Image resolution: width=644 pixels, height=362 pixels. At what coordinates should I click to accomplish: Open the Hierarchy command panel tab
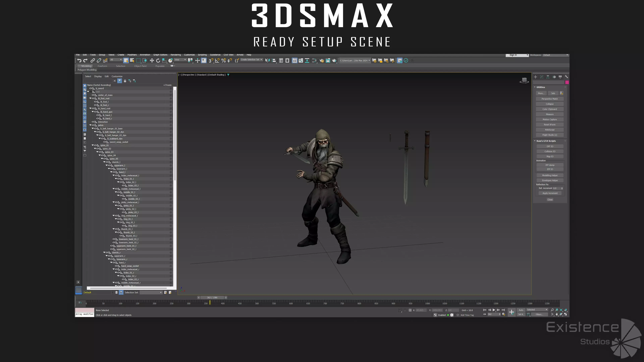[x=548, y=77]
